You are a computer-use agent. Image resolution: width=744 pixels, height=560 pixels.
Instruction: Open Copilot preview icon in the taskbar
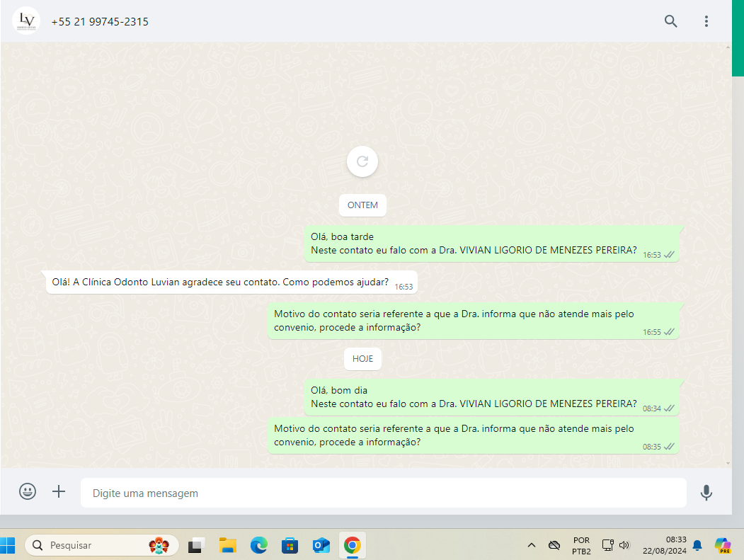[x=723, y=545]
